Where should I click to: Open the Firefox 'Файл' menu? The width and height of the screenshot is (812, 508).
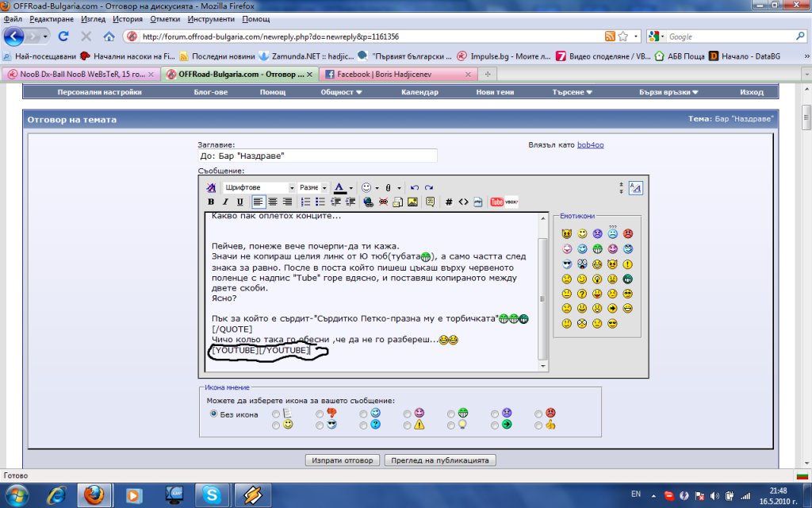(x=13, y=19)
